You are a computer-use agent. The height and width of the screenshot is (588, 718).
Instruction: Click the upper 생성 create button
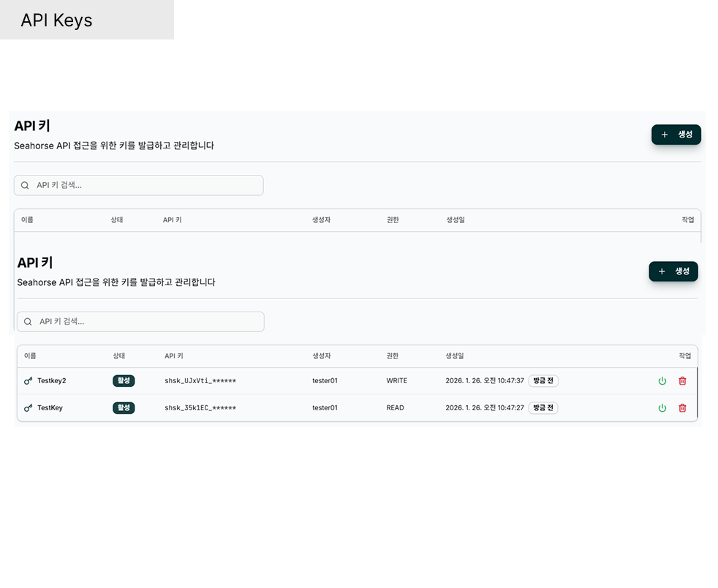[x=676, y=135]
